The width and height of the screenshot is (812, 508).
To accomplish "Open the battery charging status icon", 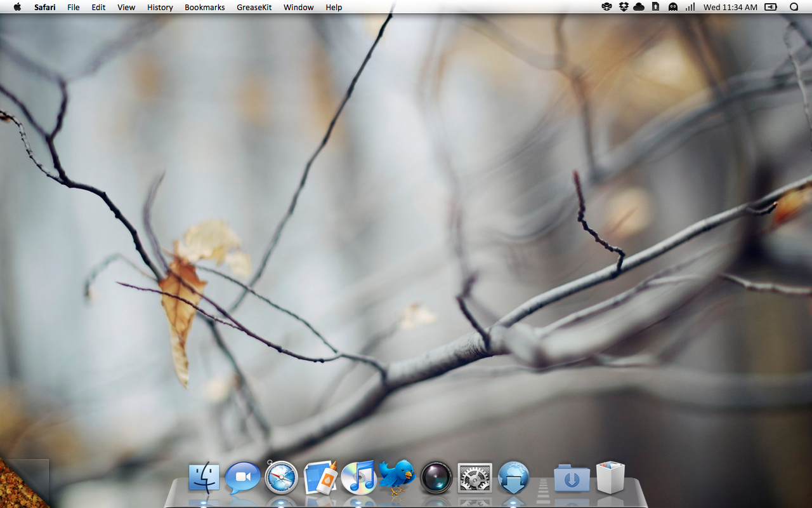I will (771, 7).
